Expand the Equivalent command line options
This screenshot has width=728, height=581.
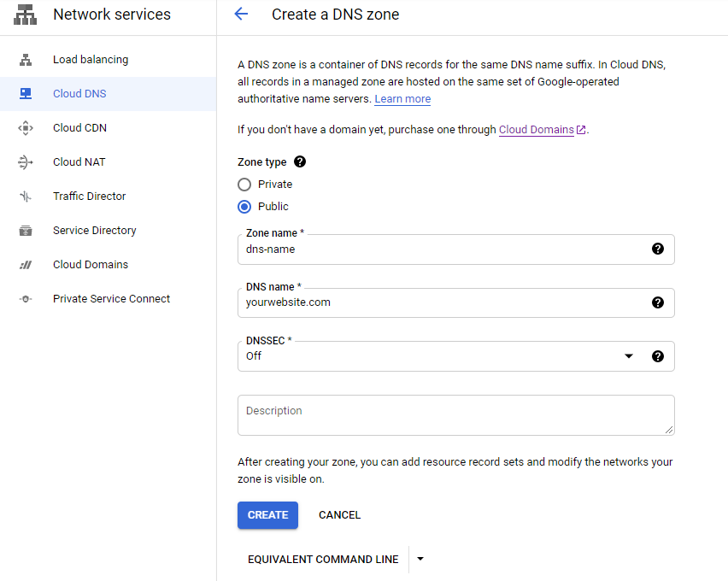coord(420,559)
